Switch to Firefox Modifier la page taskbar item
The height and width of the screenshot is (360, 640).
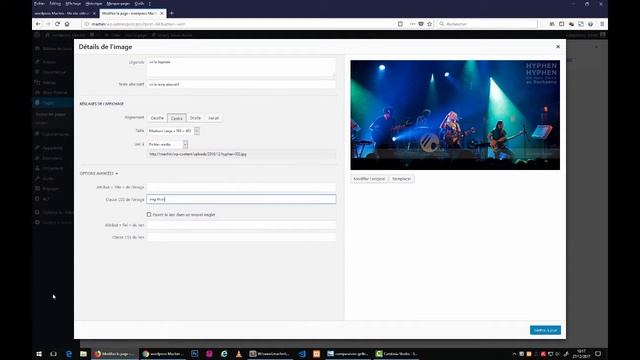click(x=115, y=354)
